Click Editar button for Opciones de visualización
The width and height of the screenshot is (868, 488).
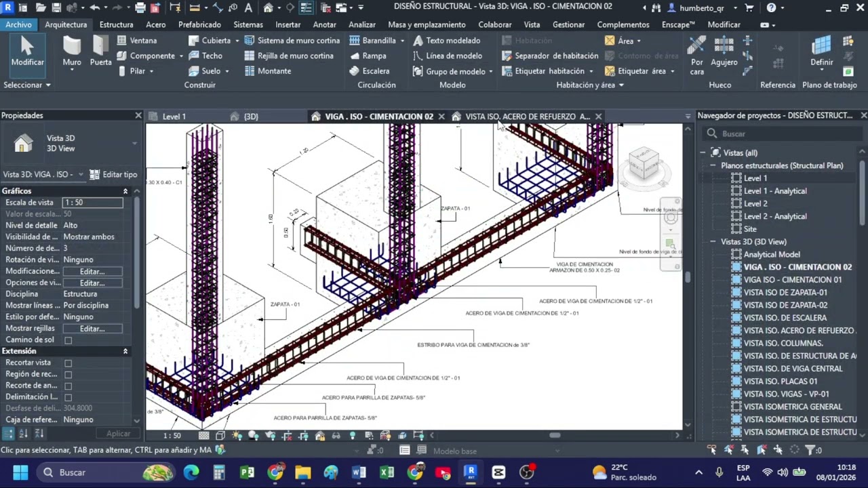[92, 283]
